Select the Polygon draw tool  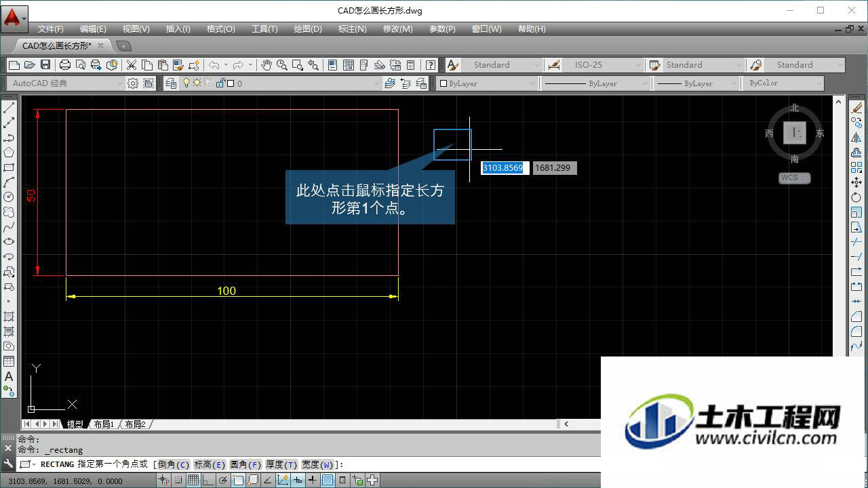[9, 152]
